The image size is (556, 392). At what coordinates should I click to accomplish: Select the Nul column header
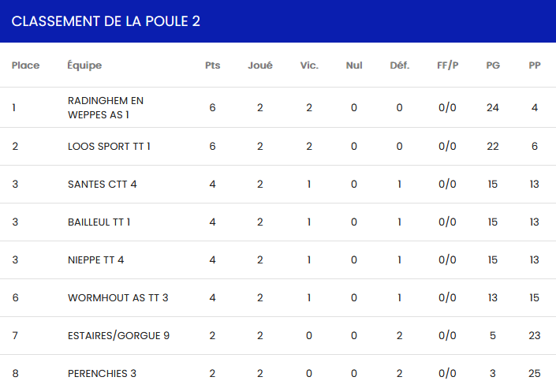(x=354, y=65)
